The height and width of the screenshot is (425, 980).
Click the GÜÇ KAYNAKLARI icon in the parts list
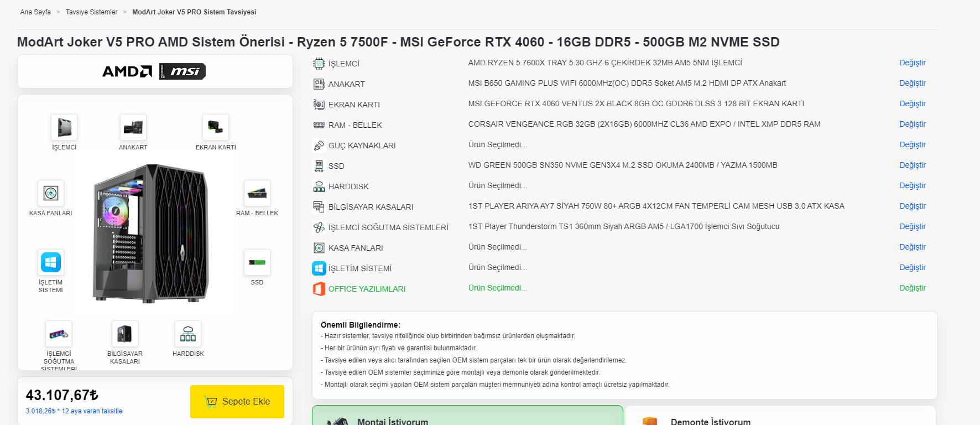319,146
